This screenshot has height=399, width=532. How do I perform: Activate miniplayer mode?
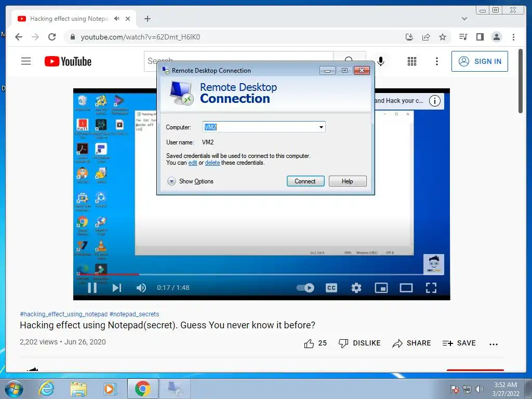[381, 288]
